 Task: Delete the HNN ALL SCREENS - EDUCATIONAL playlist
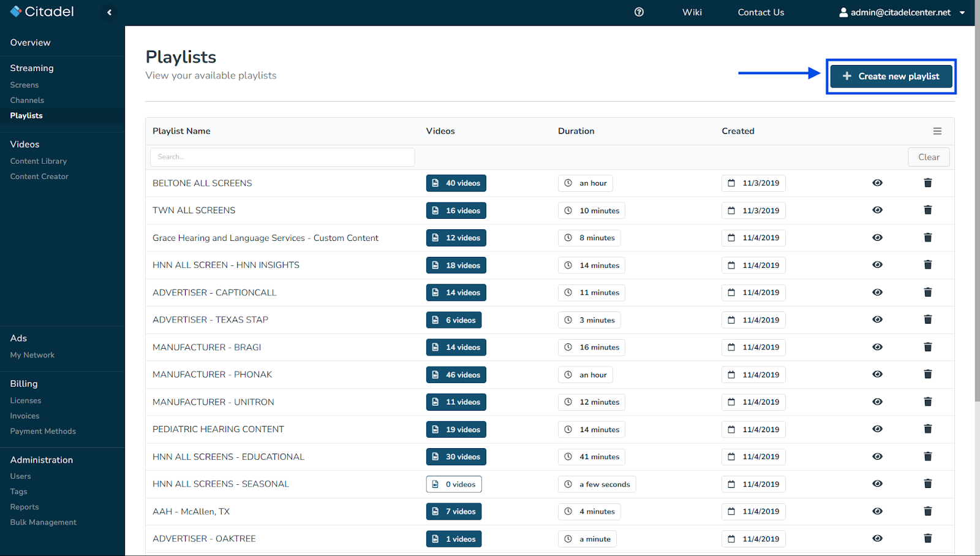928,457
